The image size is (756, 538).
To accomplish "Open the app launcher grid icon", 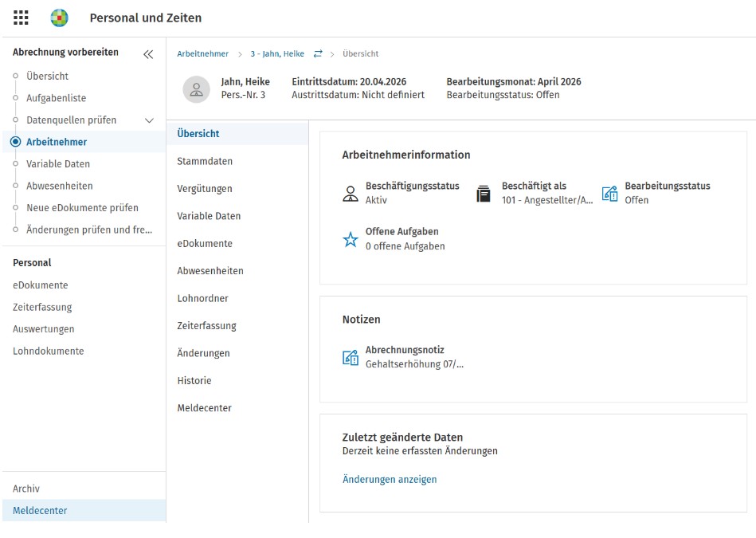I will [x=21, y=18].
